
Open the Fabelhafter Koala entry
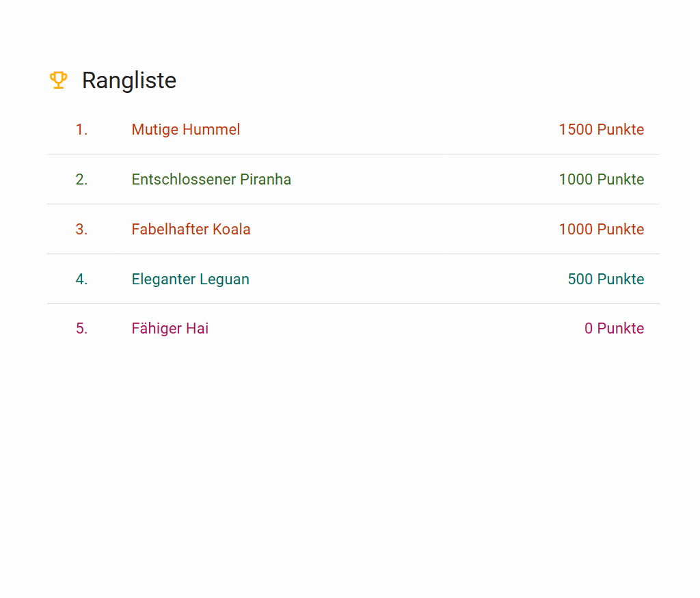coord(191,230)
